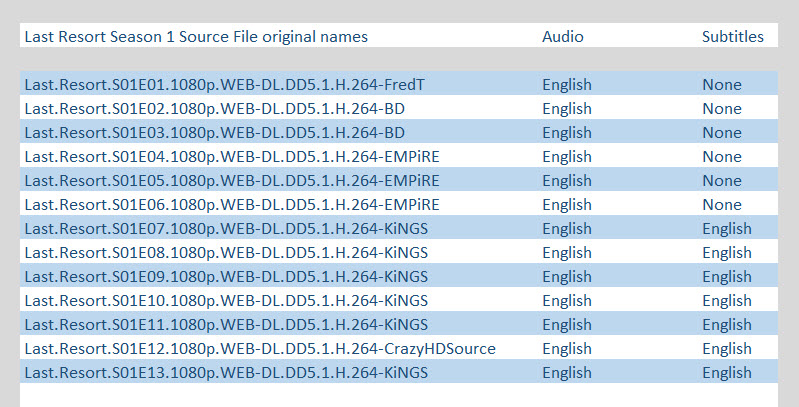The width and height of the screenshot is (799, 407).
Task: Click the 'English' subtitles cell for S01E11
Action: point(727,324)
